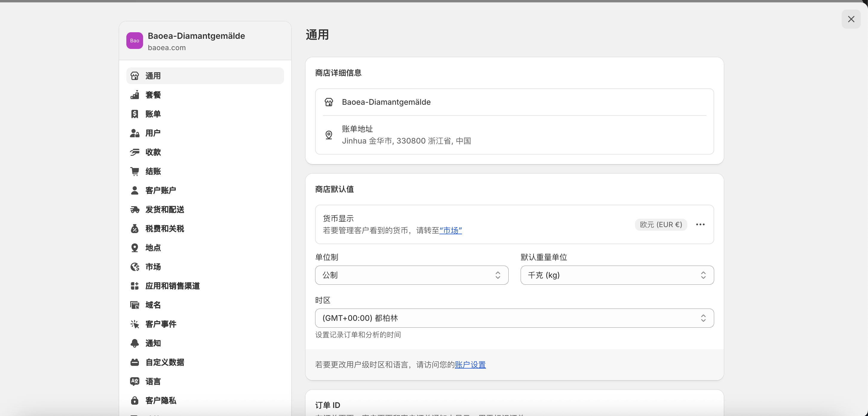Open the 默认重量单位 千克 (kg) dropdown
868x416 pixels.
coord(617,275)
